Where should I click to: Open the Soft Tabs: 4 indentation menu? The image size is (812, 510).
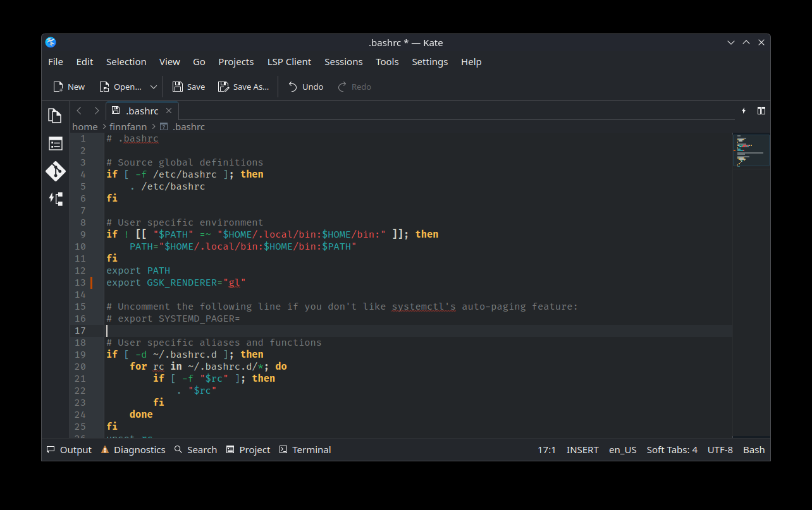[672, 449]
